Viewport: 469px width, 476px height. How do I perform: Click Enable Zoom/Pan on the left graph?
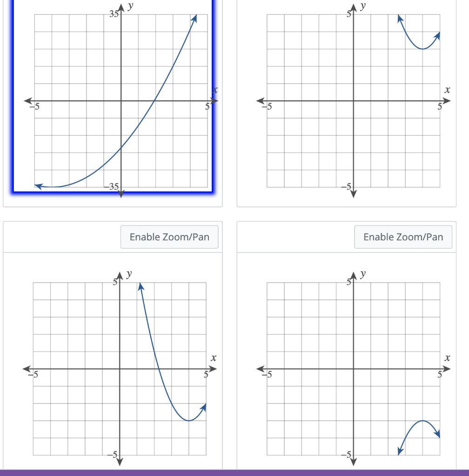(x=169, y=237)
